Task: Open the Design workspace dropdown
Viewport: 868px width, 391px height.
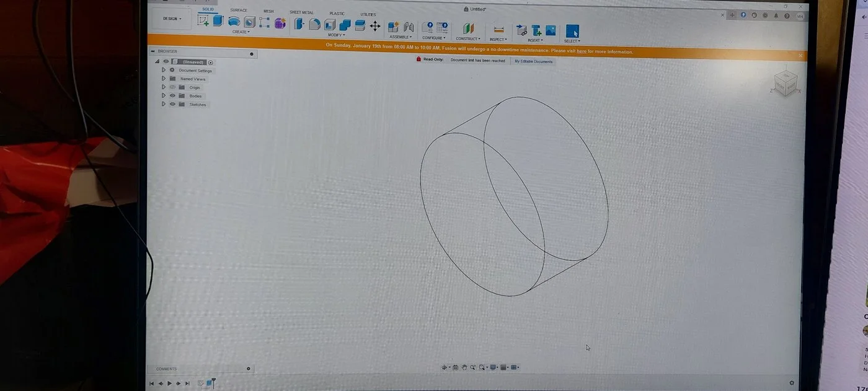Action: pyautogui.click(x=172, y=19)
